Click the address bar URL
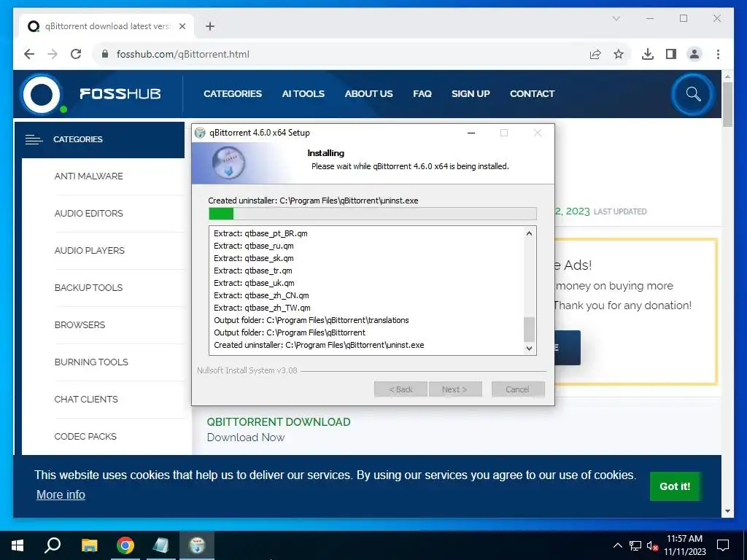 (183, 54)
